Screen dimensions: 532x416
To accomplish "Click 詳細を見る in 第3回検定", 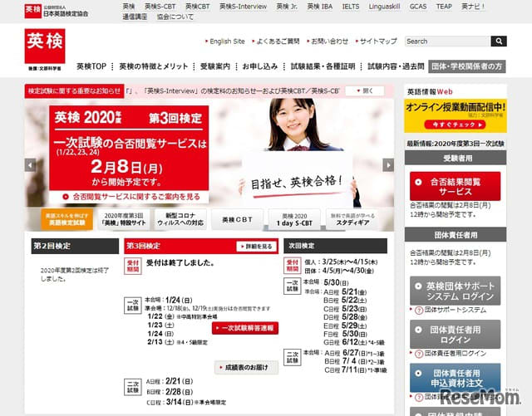I will tap(257, 247).
